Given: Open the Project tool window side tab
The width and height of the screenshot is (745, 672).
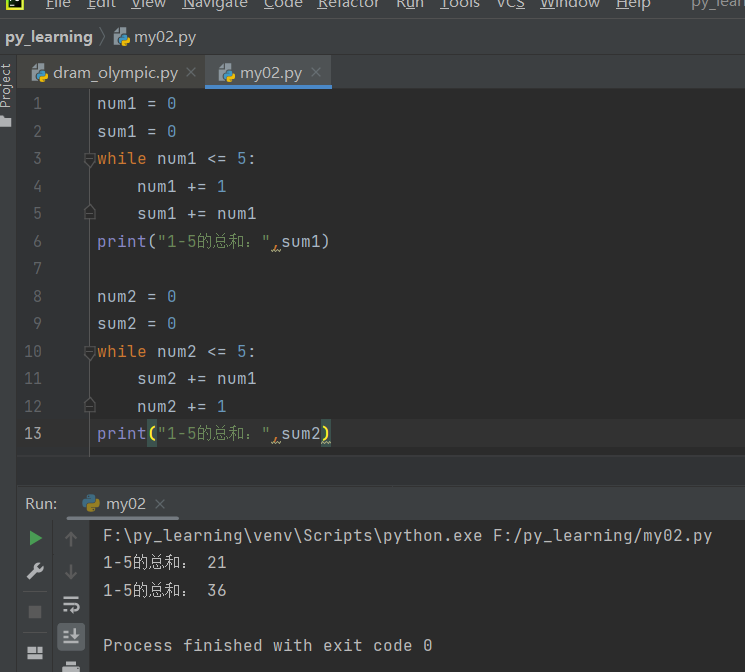Looking at the screenshot, I should pos(6,86).
